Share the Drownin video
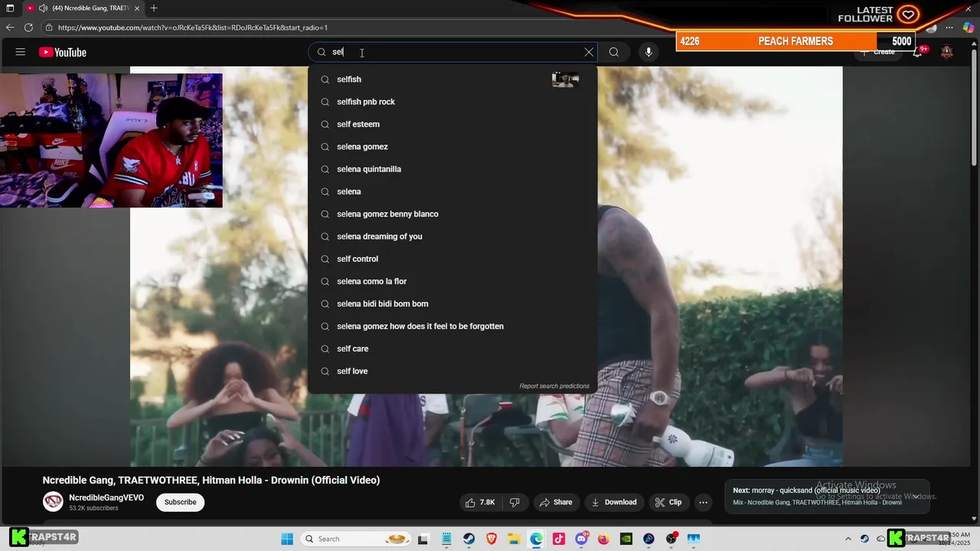Image resolution: width=980 pixels, height=551 pixels. [x=556, y=502]
